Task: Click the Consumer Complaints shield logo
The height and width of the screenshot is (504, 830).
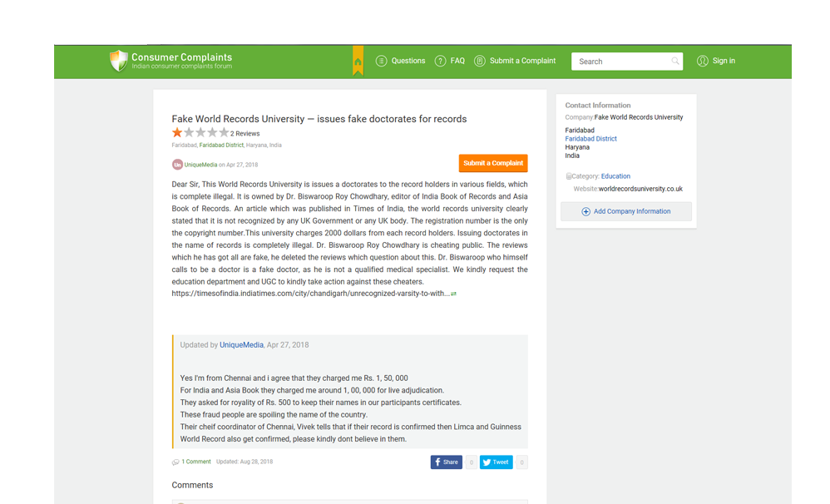Action: pyautogui.click(x=119, y=61)
